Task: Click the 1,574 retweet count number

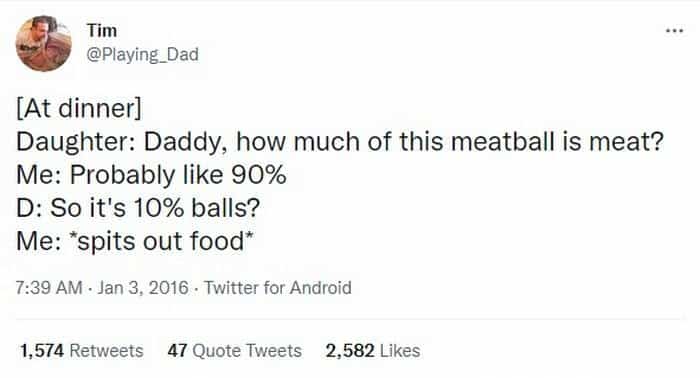Action: (42, 351)
